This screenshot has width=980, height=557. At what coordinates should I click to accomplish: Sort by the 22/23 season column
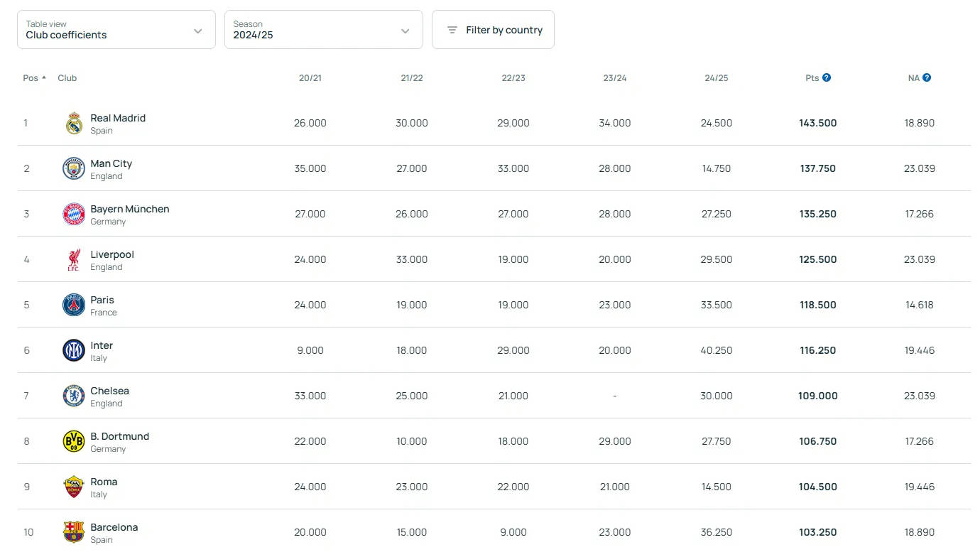pyautogui.click(x=513, y=78)
